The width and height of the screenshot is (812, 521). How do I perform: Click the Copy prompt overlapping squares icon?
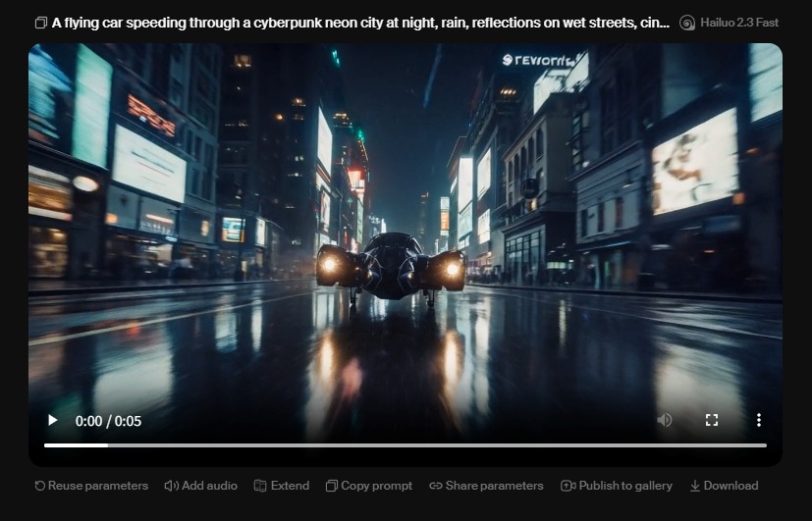tap(332, 486)
